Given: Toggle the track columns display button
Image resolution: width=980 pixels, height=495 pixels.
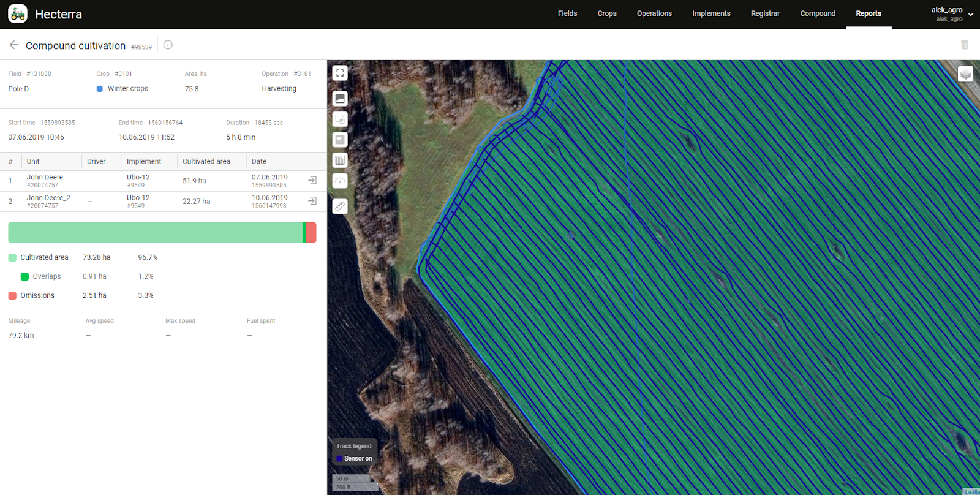Looking at the screenshot, I should (x=340, y=161).
